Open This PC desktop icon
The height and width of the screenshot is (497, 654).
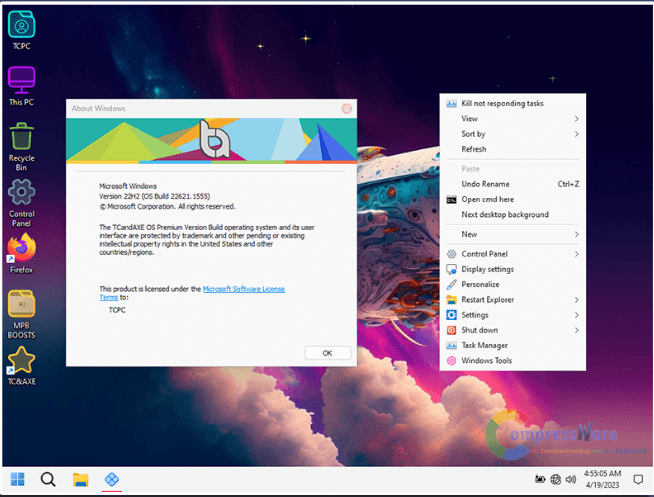[21, 86]
